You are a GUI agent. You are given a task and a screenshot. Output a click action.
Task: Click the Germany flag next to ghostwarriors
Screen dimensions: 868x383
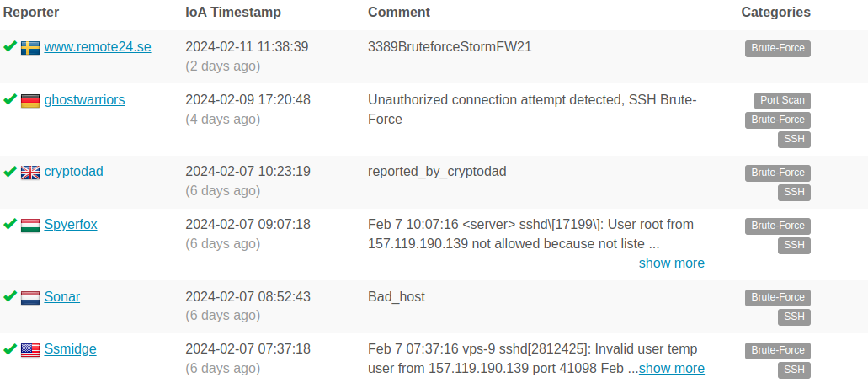(30, 100)
